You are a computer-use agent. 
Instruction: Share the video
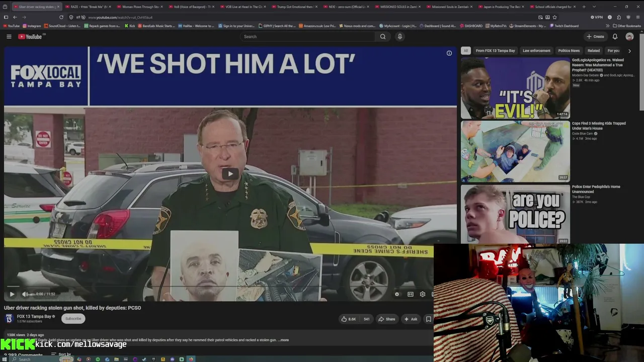387,319
